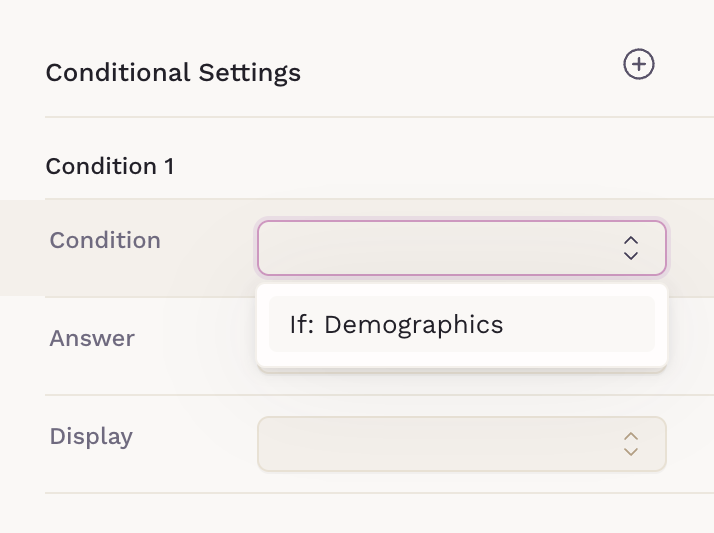
Task: Click the word "Settings" in the panel title
Action: pos(249,73)
